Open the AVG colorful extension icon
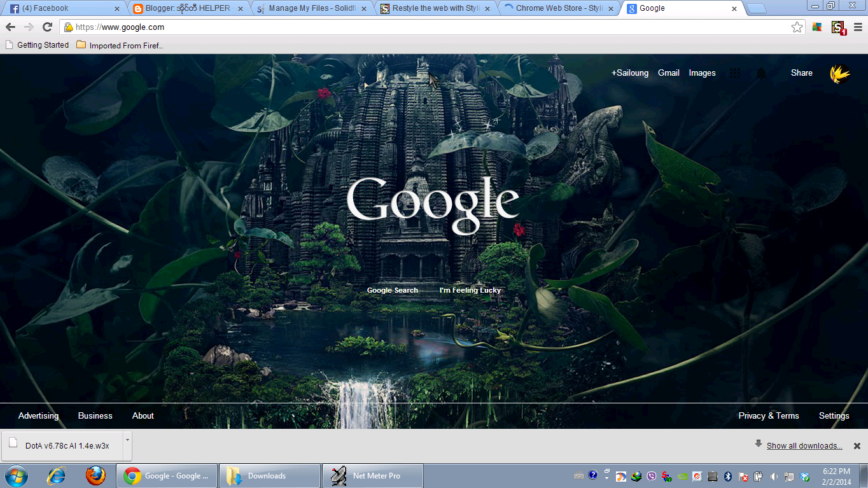Screen dimensions: 868x488 click(x=817, y=27)
